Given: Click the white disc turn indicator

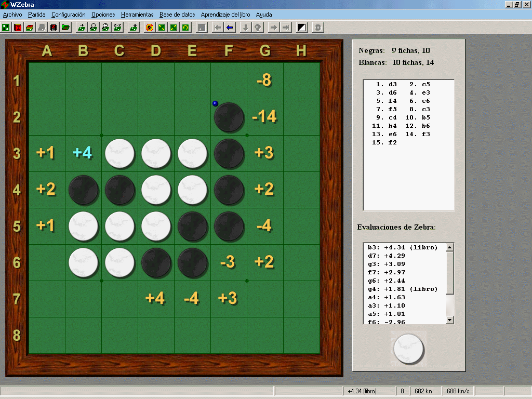Looking at the screenshot, I should pyautogui.click(x=408, y=349).
